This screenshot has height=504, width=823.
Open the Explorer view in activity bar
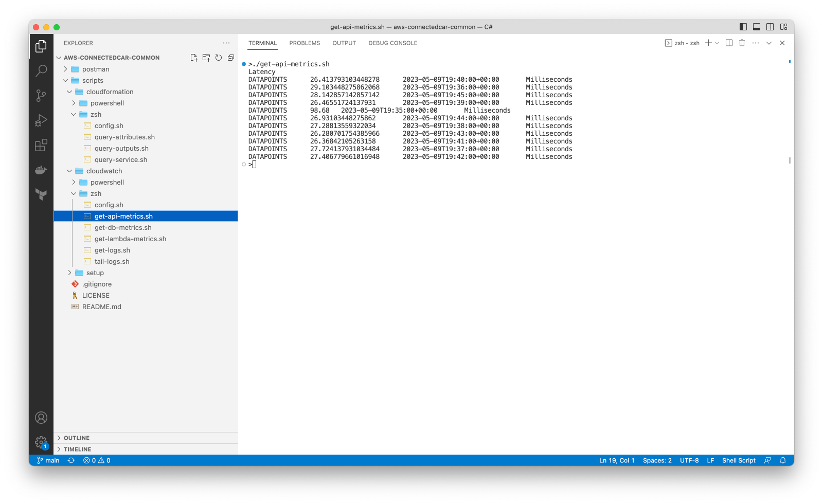tap(41, 46)
